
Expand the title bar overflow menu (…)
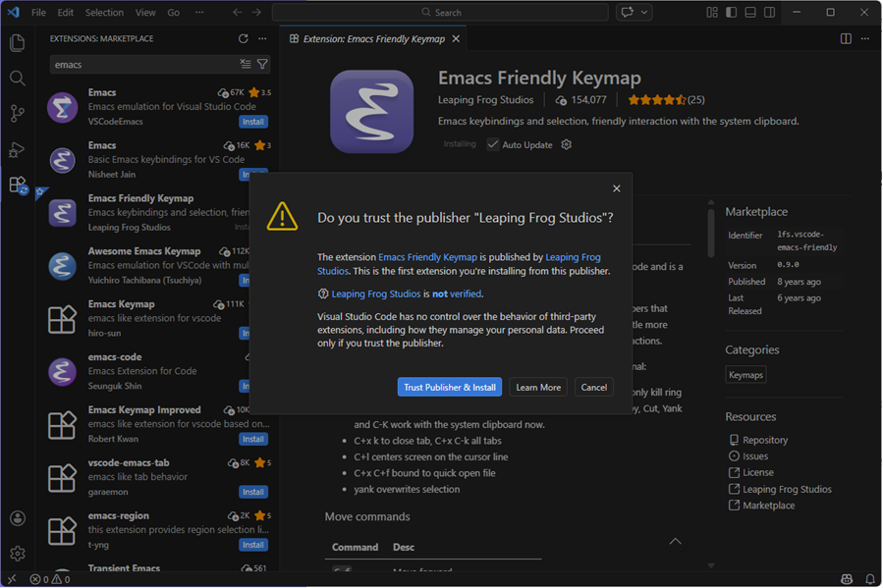click(200, 13)
